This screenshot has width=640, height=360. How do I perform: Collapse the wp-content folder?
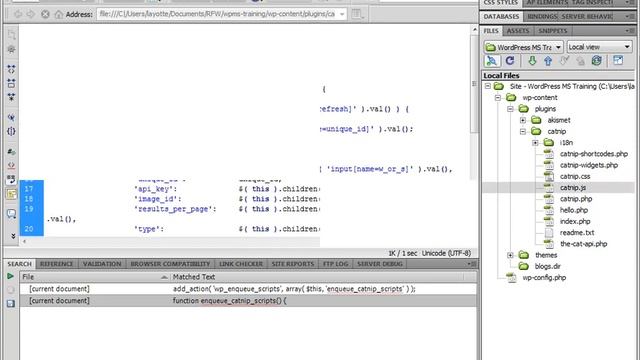click(498, 98)
